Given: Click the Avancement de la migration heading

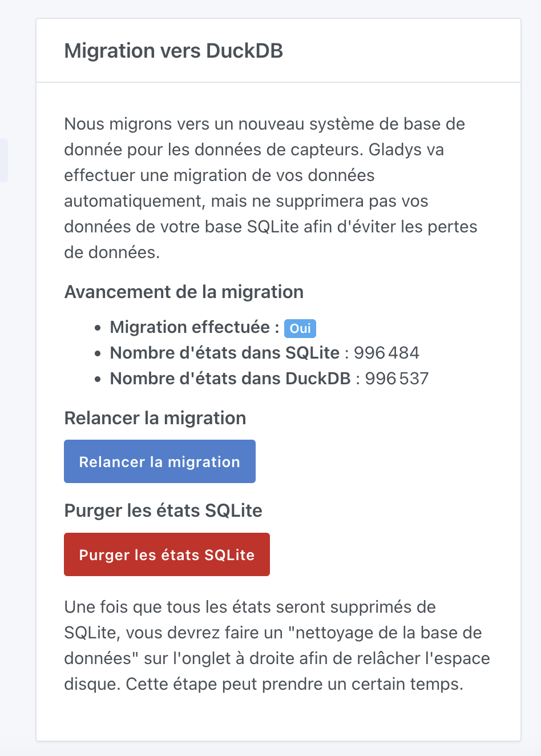Looking at the screenshot, I should pyautogui.click(x=184, y=292).
